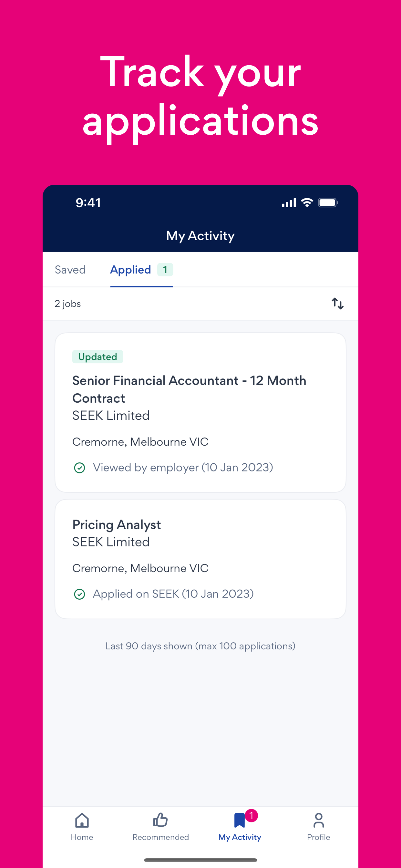Viewport: 401px width, 868px height.
Task: Tap the red notification badge on My Activity
Action: [x=252, y=815]
